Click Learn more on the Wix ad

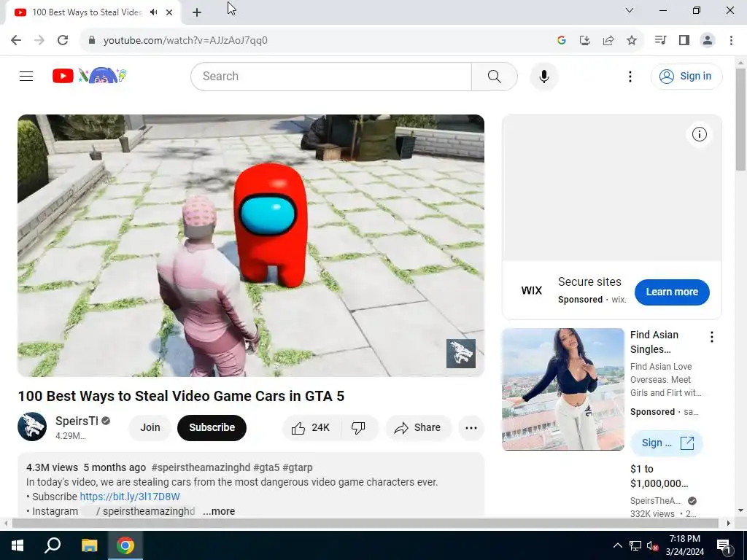tap(672, 292)
